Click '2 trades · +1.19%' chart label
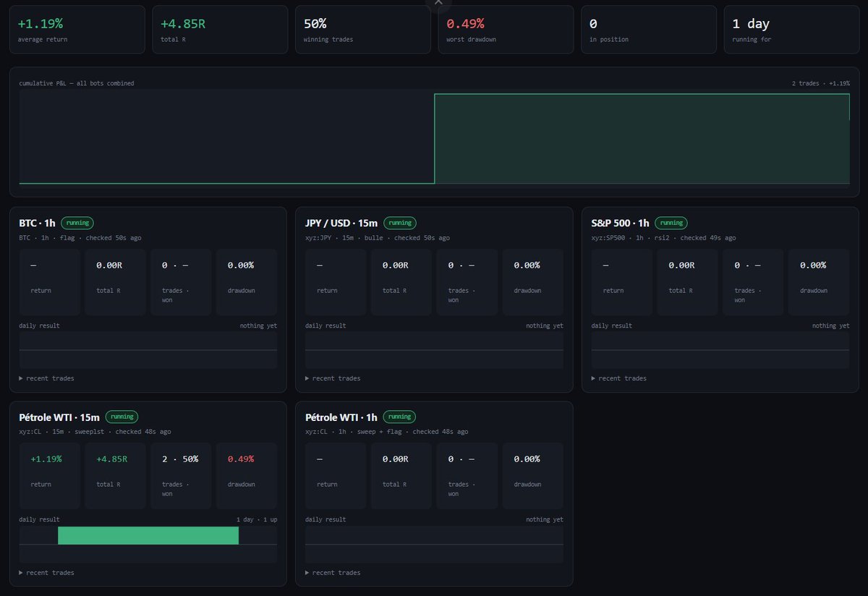868x596 pixels. pos(820,83)
